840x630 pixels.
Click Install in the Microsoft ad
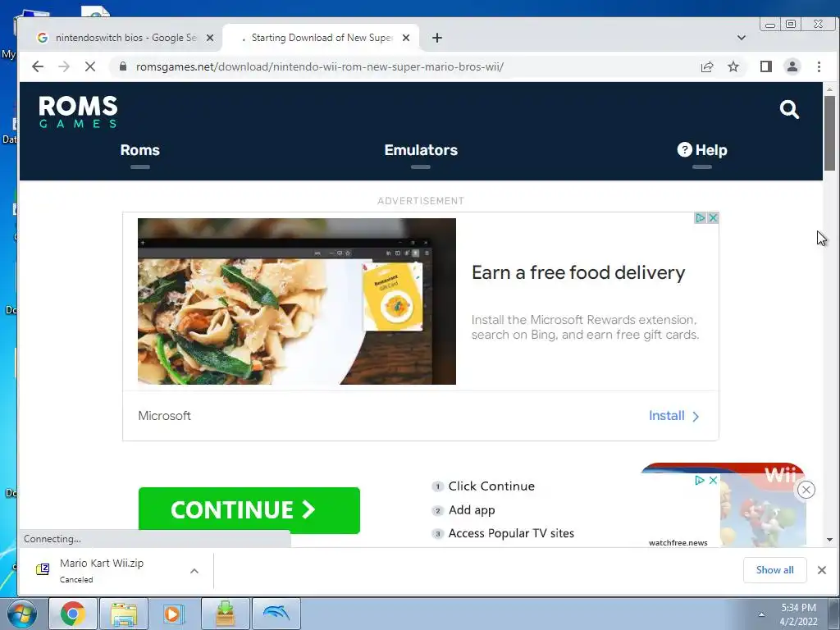click(x=674, y=416)
